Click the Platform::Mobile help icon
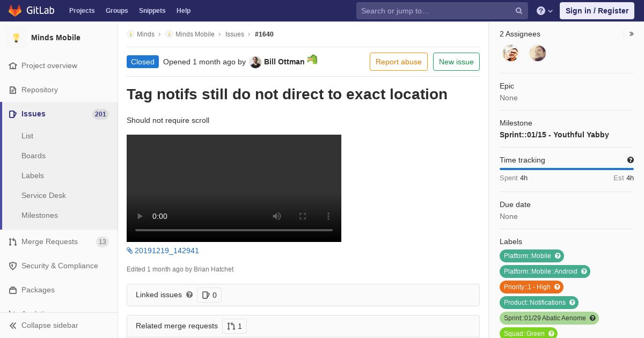The width and height of the screenshot is (644, 338). tap(558, 256)
